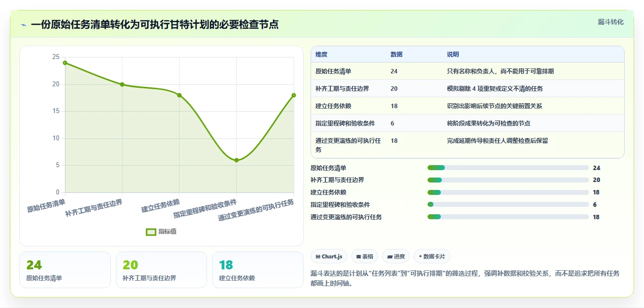
Task: Click the 维度 column header
Action: coord(322,55)
